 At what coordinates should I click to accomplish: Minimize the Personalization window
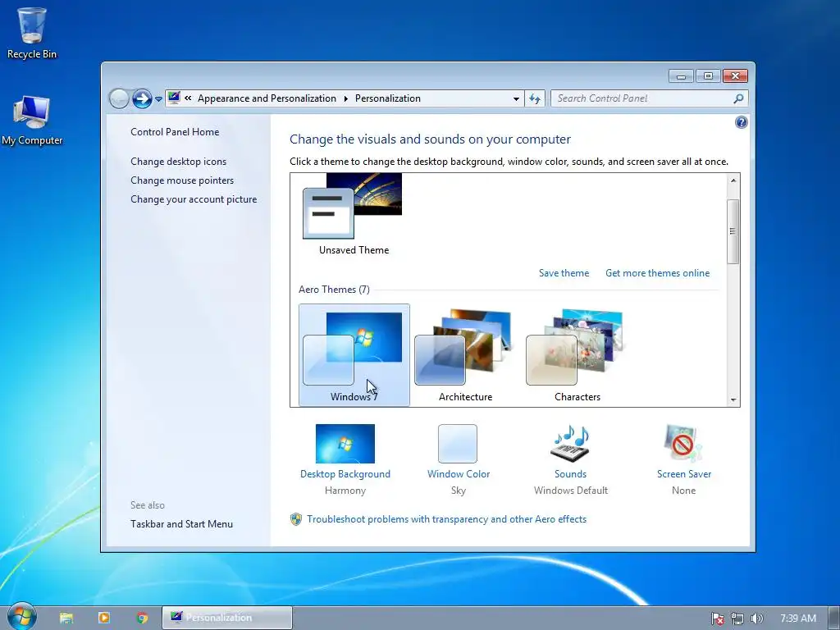[681, 76]
